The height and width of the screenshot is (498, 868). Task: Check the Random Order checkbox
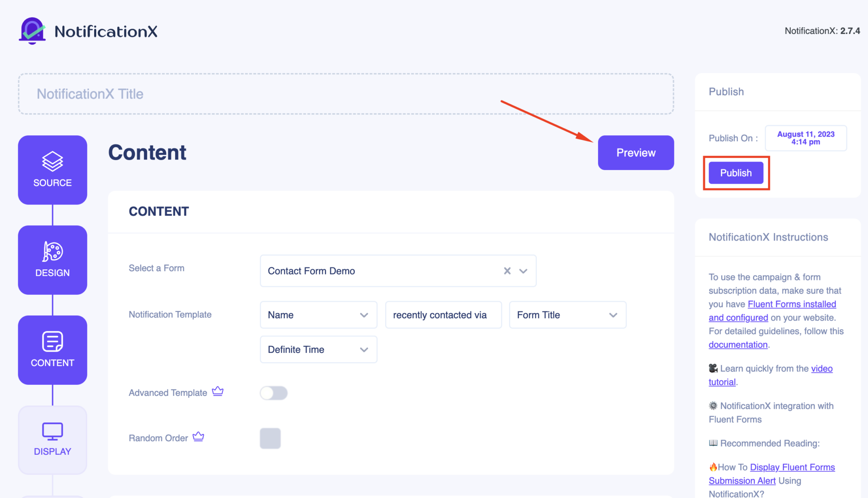(270, 438)
